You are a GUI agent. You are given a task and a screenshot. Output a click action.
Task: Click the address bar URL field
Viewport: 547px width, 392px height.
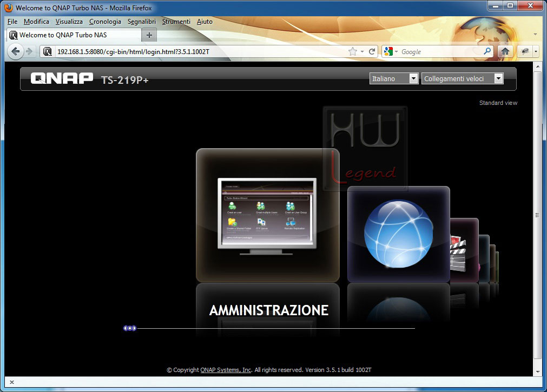point(201,51)
